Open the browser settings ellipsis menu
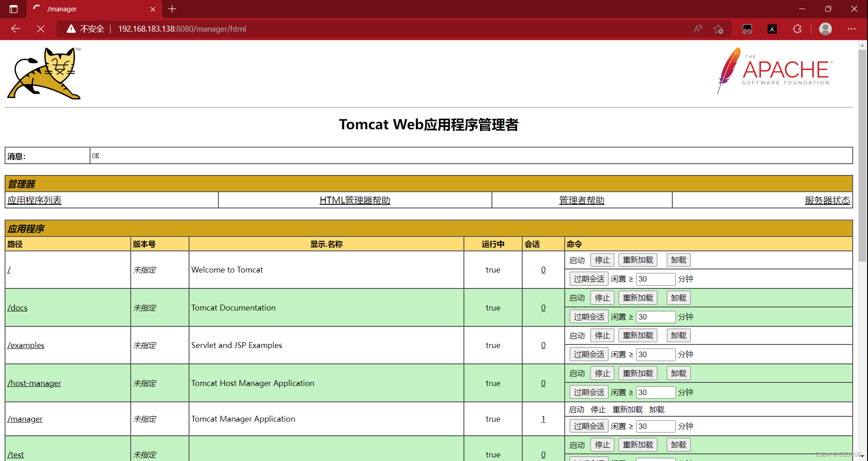 tap(851, 29)
